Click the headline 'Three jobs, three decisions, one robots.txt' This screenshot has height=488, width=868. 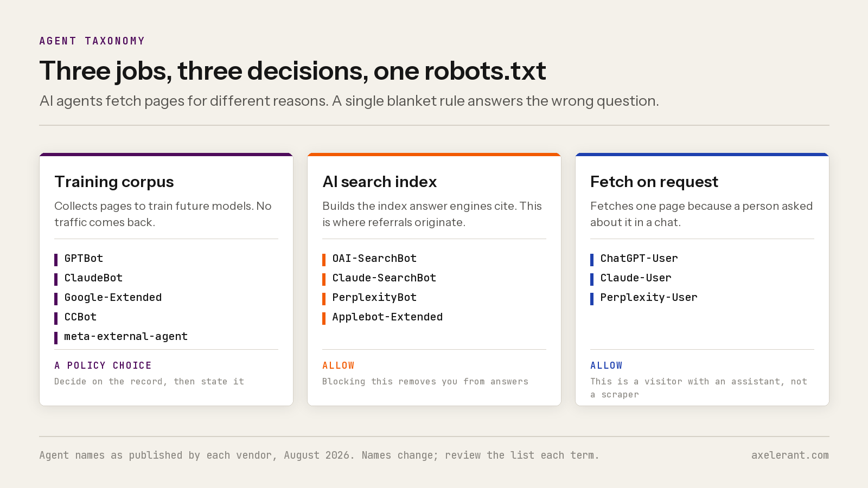point(292,71)
